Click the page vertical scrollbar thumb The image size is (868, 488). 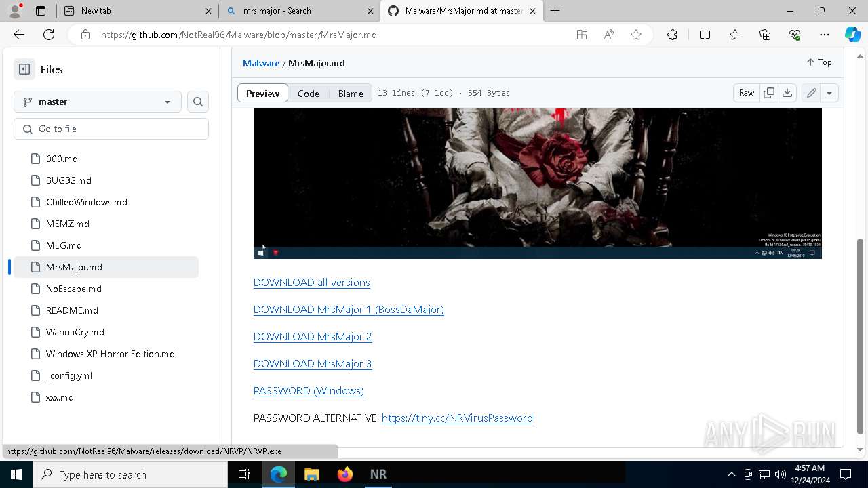(x=861, y=336)
